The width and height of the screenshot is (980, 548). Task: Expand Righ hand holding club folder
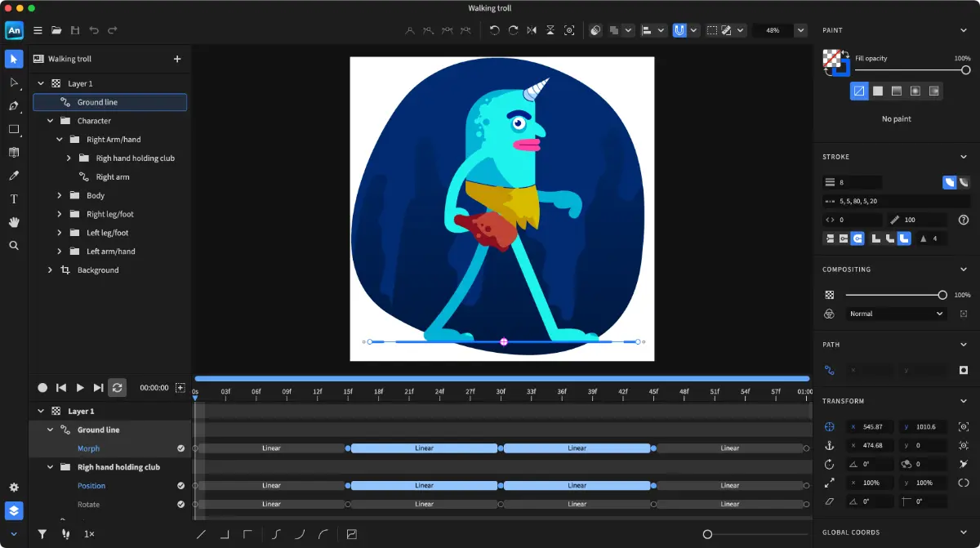[x=69, y=158]
